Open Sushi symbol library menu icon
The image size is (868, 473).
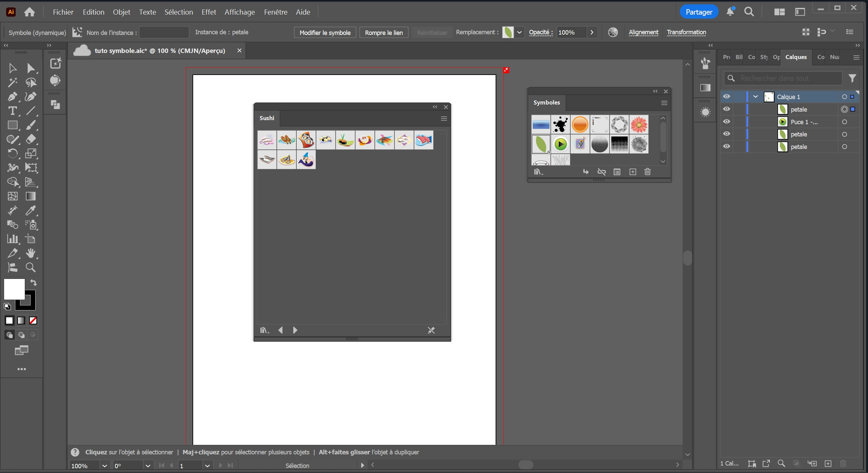264,330
